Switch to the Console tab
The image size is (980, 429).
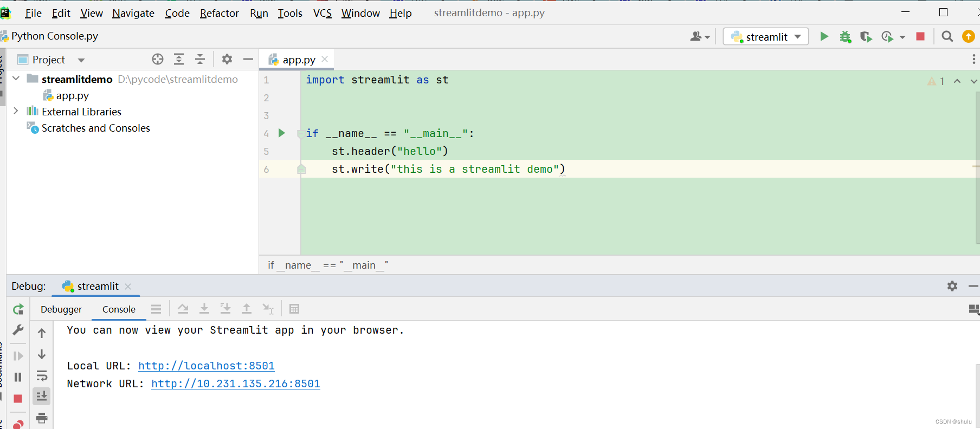[119, 309]
